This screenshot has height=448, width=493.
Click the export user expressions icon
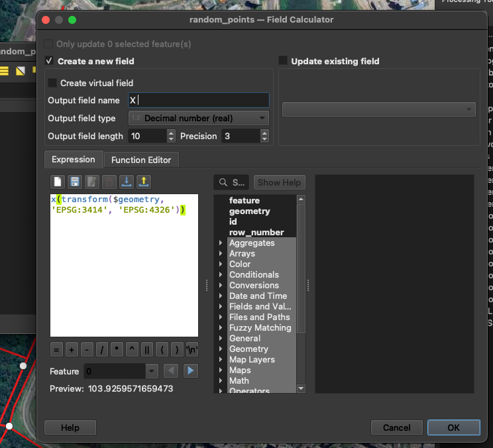(x=143, y=182)
